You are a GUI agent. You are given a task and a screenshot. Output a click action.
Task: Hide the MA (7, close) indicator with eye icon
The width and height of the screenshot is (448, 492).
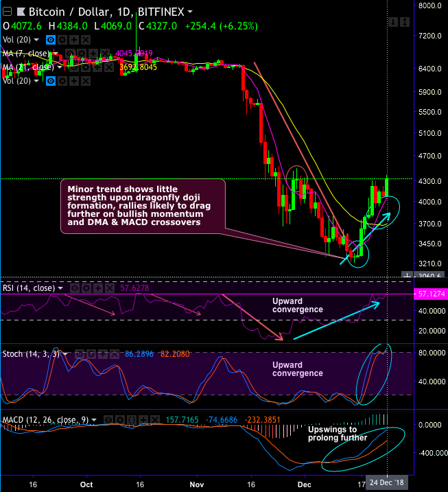tap(70, 54)
